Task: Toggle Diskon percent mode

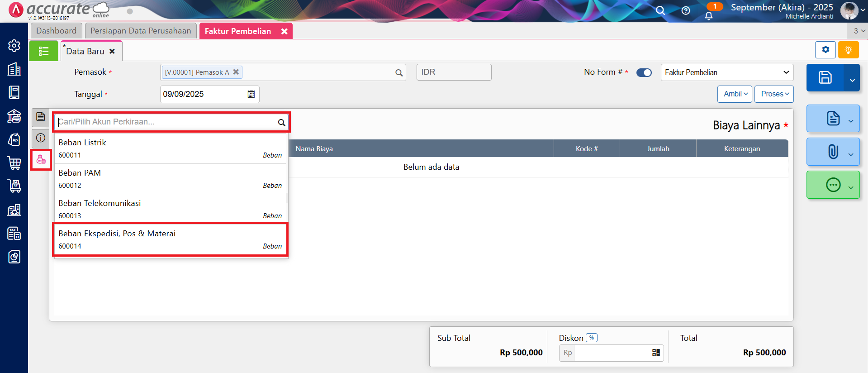Action: 591,338
